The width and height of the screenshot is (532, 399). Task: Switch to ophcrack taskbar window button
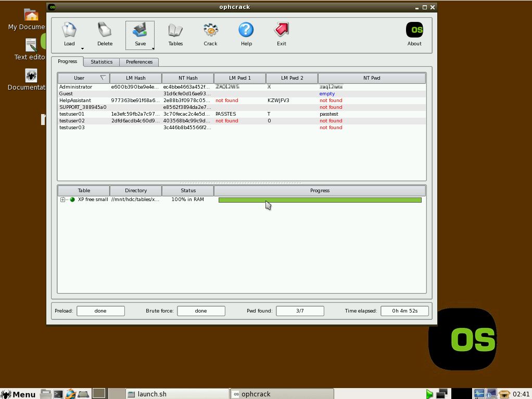(282, 394)
